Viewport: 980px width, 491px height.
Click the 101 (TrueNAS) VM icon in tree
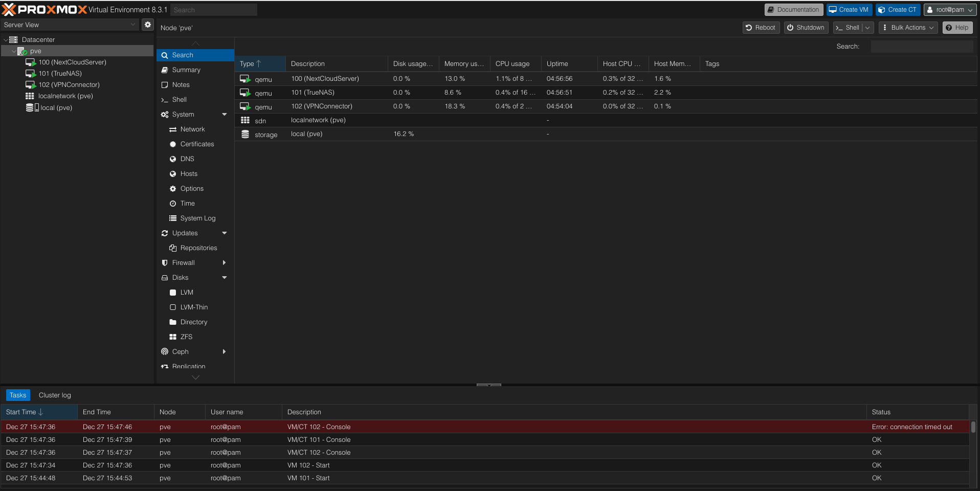point(31,74)
